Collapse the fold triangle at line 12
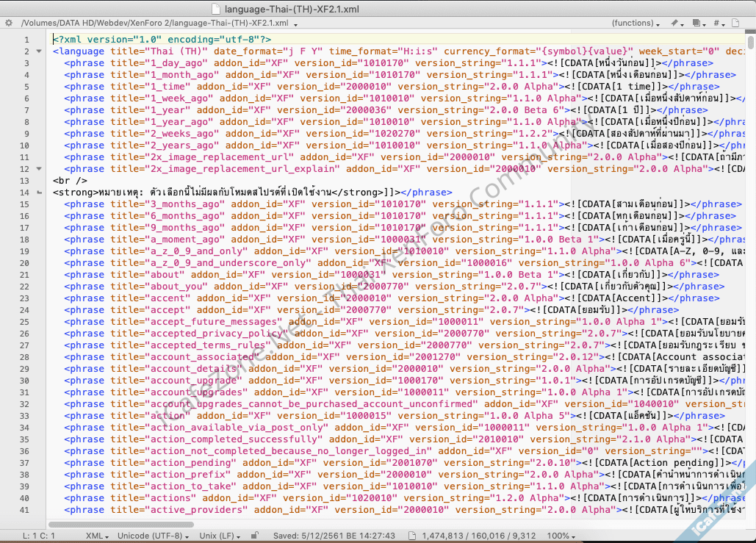756x543 pixels. tap(38, 169)
